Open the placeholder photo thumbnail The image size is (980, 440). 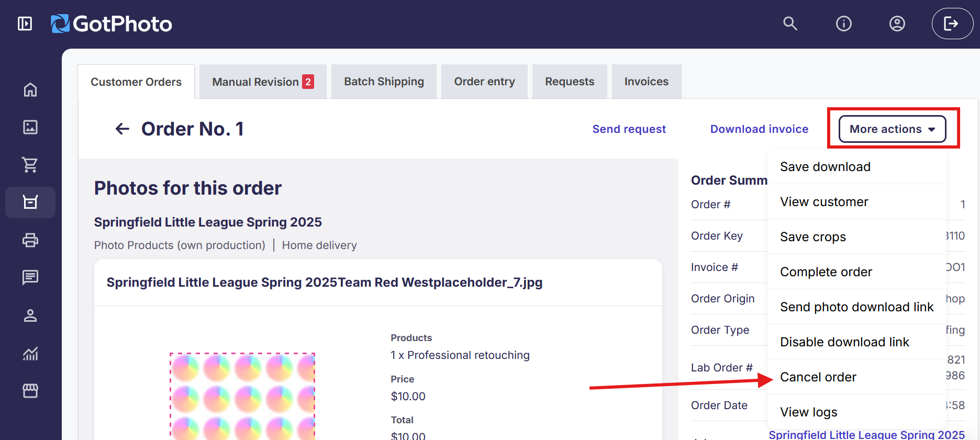(242, 396)
